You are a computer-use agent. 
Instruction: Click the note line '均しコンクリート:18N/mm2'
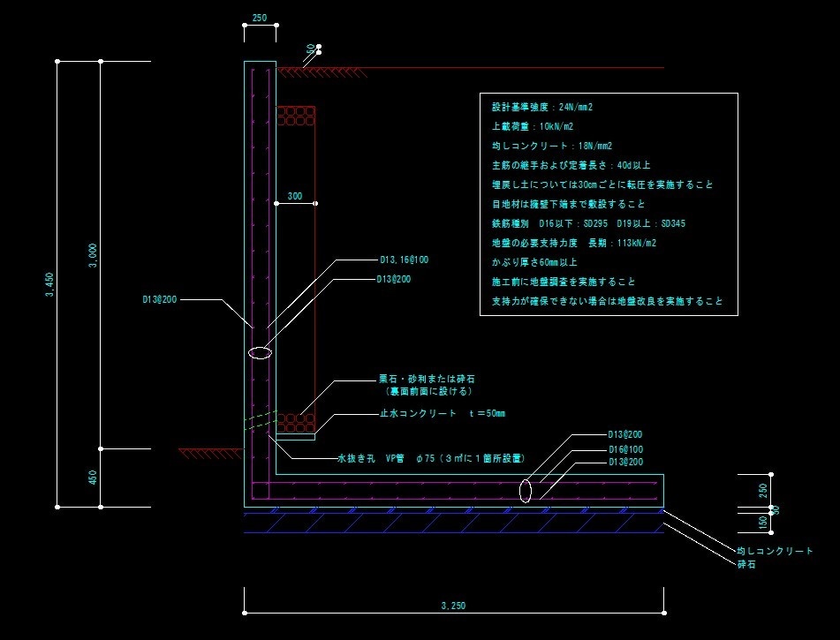(x=552, y=146)
